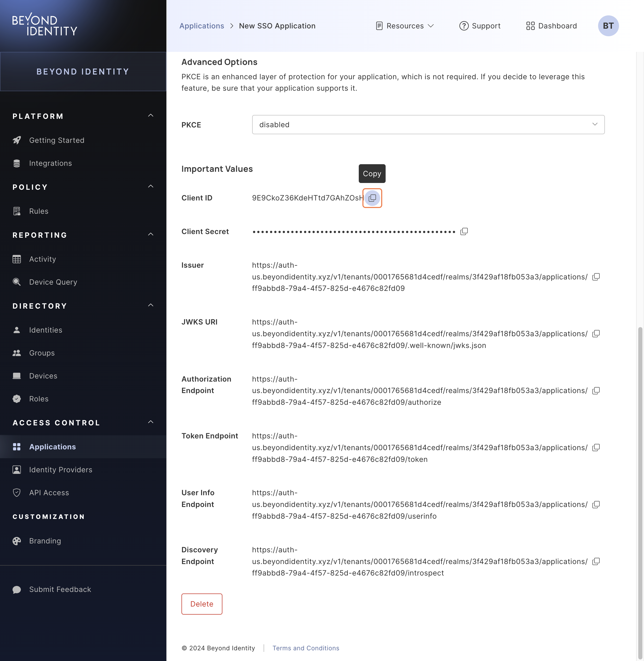
Task: Click the Applications grid icon
Action: (17, 447)
